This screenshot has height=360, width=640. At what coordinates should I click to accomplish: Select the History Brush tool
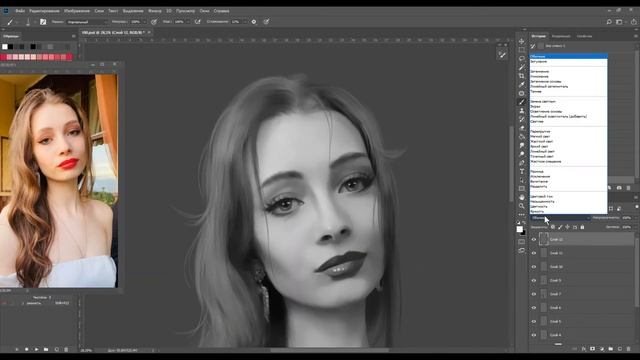(x=522, y=119)
